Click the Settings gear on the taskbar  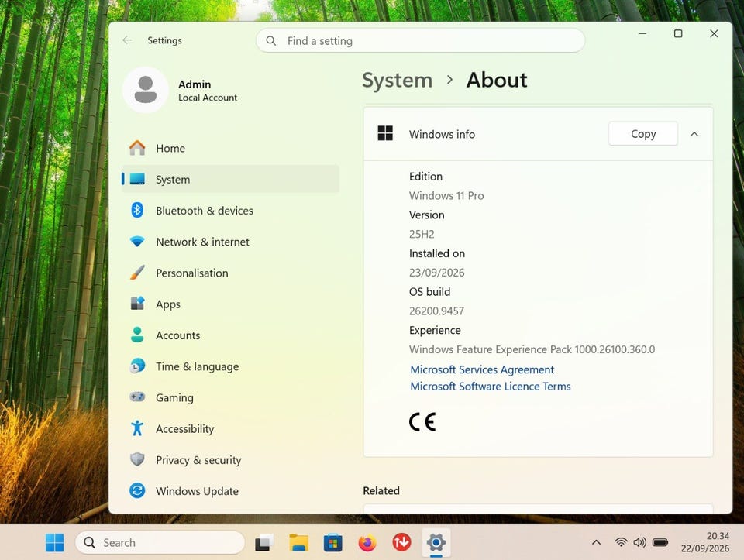tap(436, 542)
